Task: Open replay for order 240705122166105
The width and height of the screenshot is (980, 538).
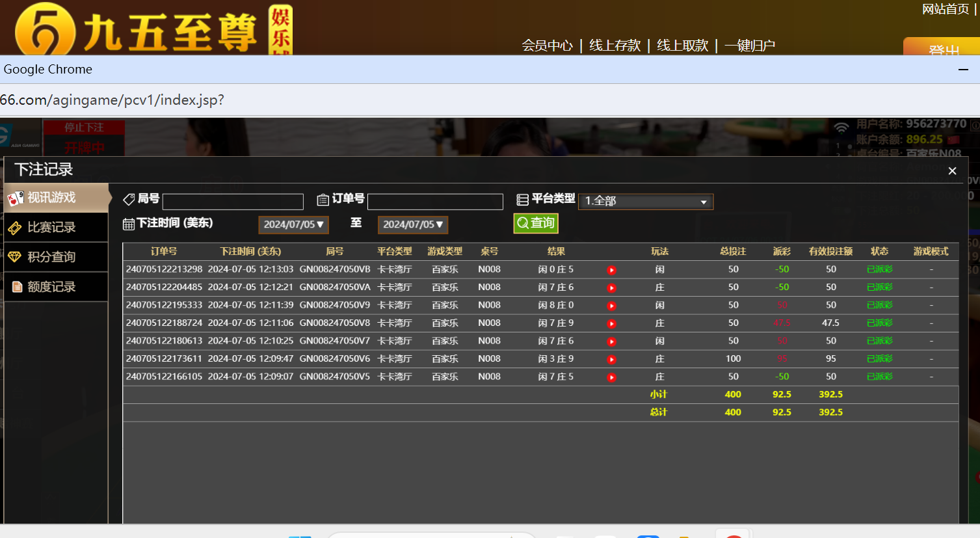Action: pos(611,377)
